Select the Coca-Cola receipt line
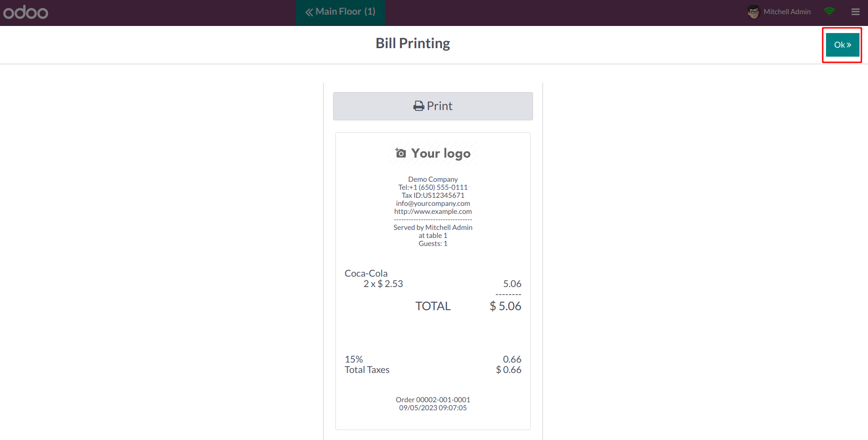Screen dimensions: 868x440 click(433, 279)
